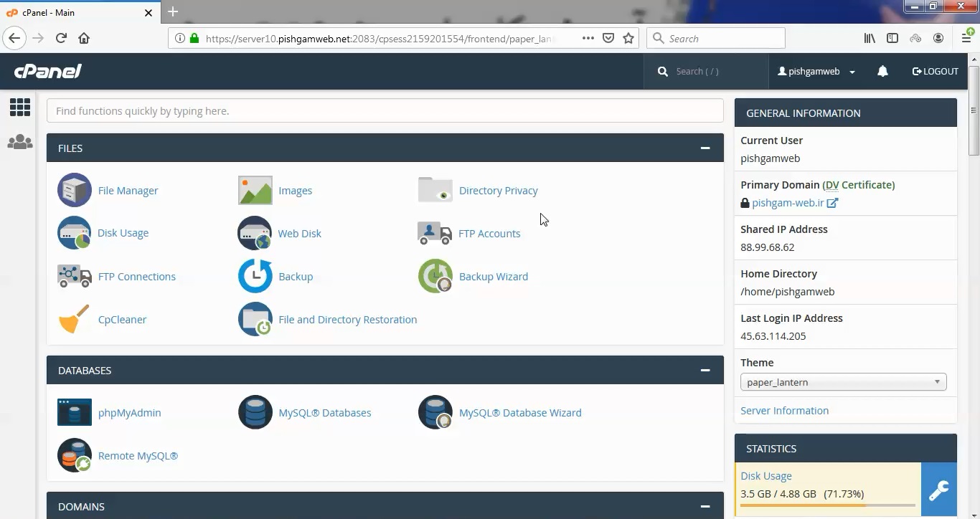Click the Disk Usage wrench icon
This screenshot has height=519, width=980.
939,490
